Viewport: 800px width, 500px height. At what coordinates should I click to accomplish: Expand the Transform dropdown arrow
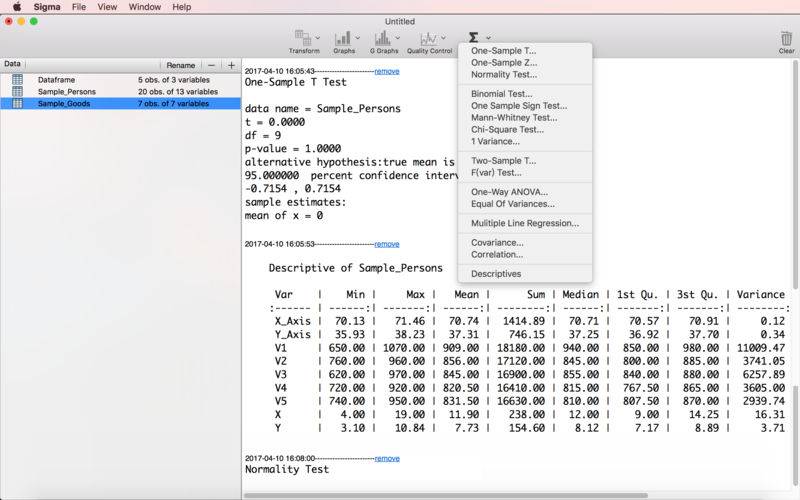click(317, 38)
